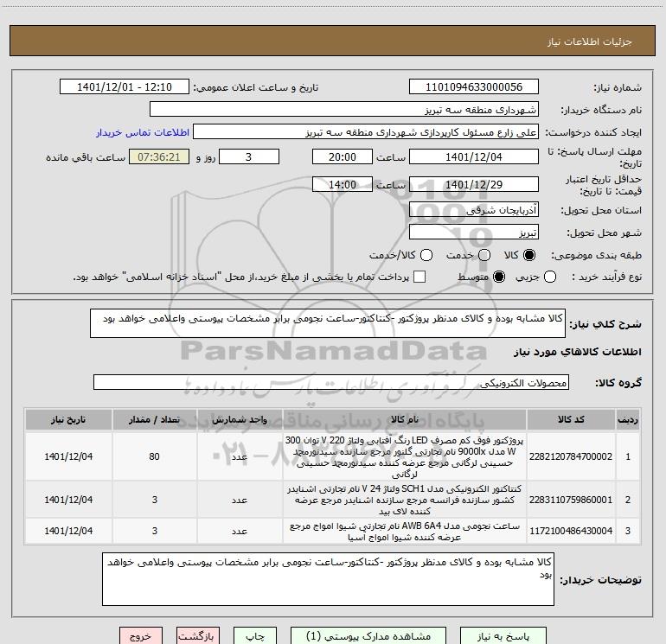Click the نام کالا column header

point(405,419)
